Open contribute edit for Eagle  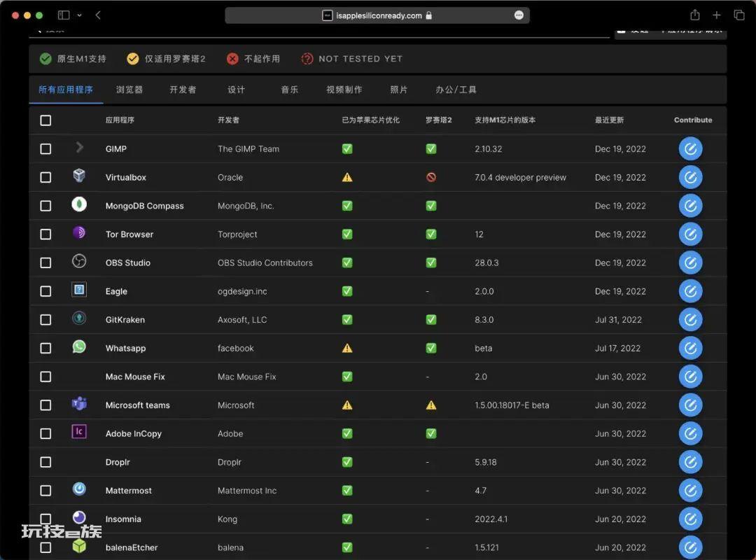pos(690,291)
